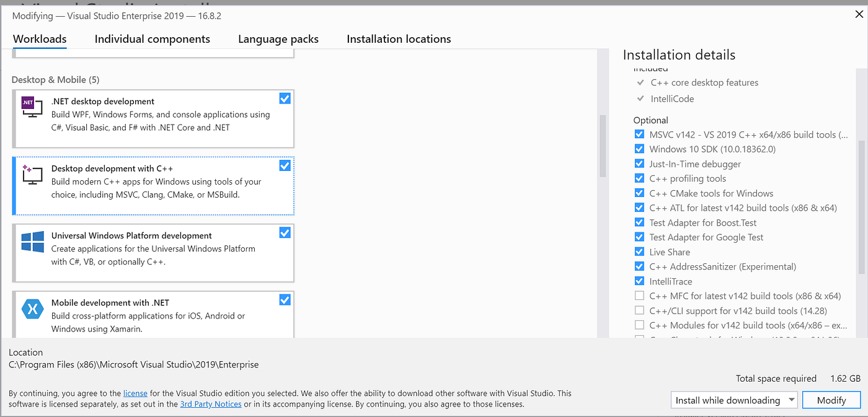Click the workloads list scrollbar

click(603, 146)
